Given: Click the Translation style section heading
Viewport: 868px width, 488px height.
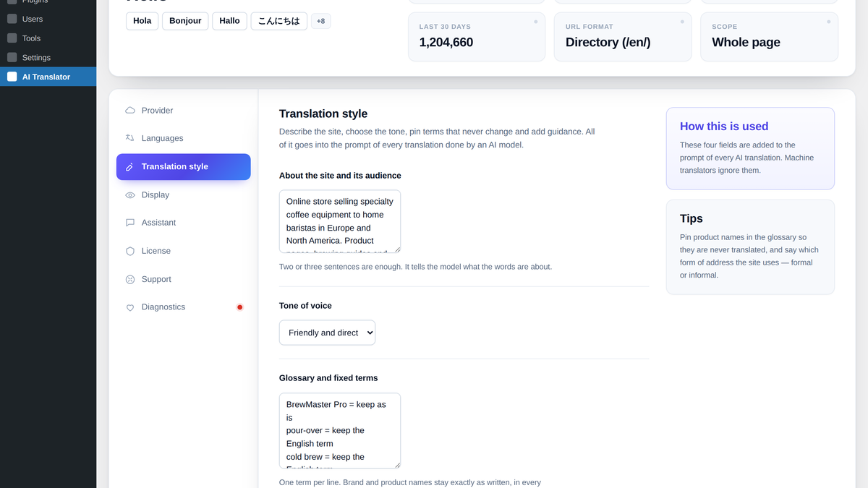Looking at the screenshot, I should click(323, 114).
